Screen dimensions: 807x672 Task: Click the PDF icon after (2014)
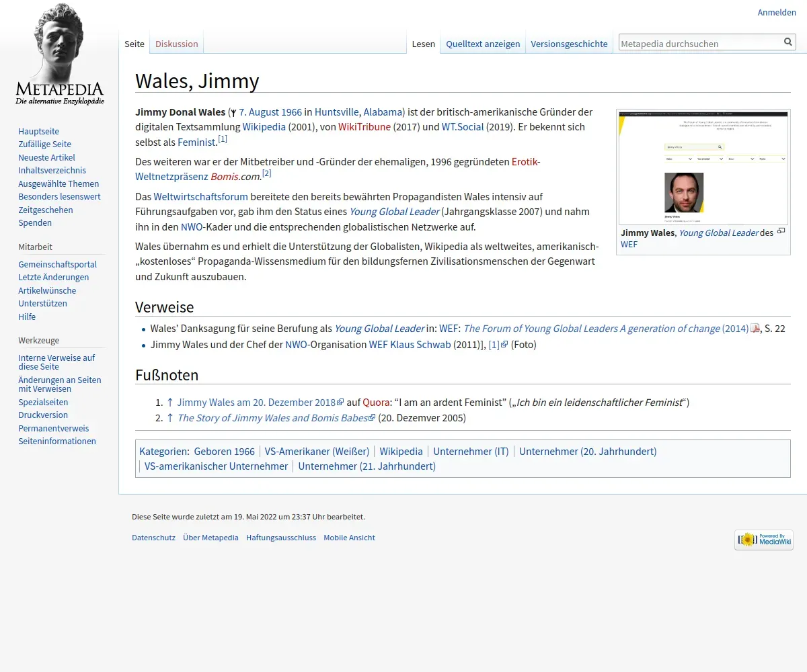[x=755, y=328]
